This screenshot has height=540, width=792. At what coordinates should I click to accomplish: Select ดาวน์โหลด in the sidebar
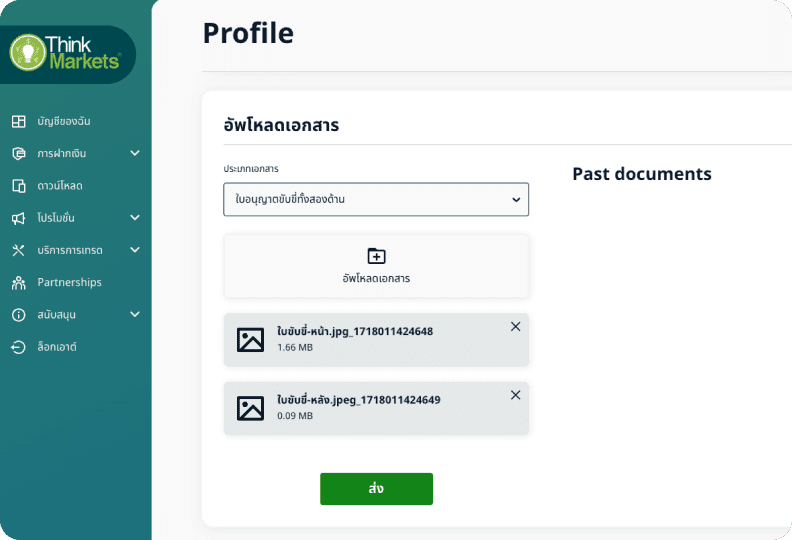tap(60, 186)
